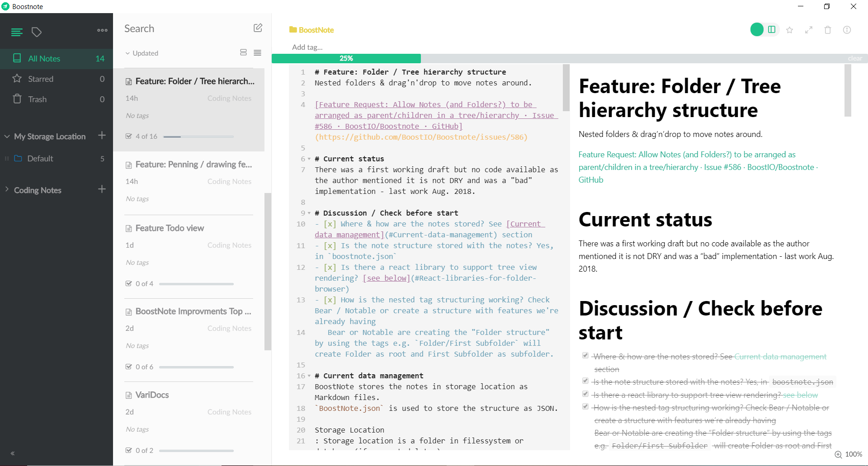Viewport: 868px width, 466px height.
Task: Collapse the My Storage Location section
Action: pyautogui.click(x=7, y=136)
